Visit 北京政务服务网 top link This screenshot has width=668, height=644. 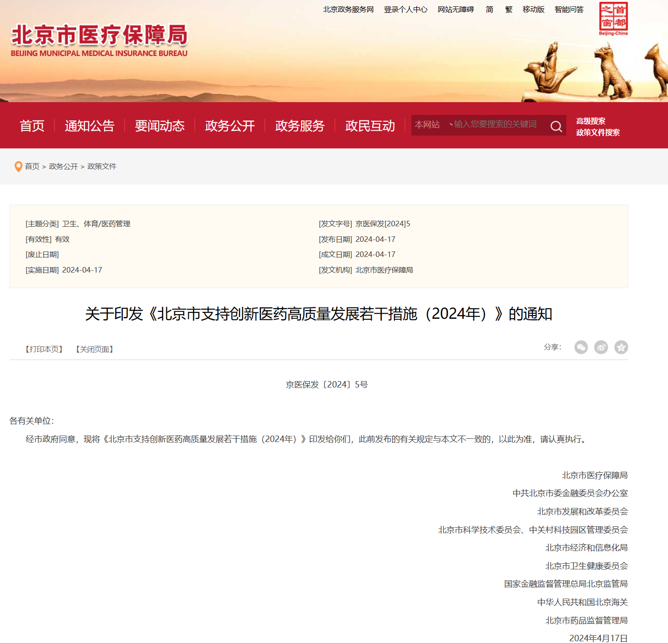point(348,10)
